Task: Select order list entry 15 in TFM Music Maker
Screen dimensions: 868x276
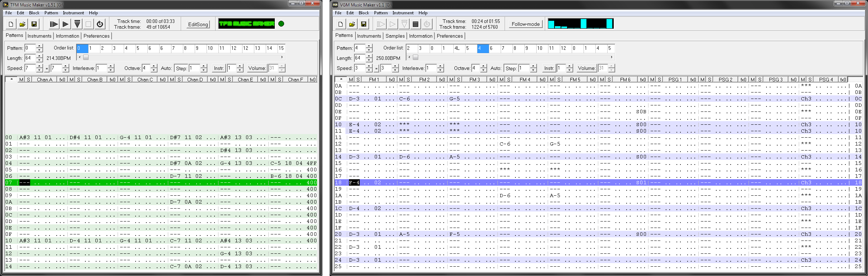Action: click(281, 48)
